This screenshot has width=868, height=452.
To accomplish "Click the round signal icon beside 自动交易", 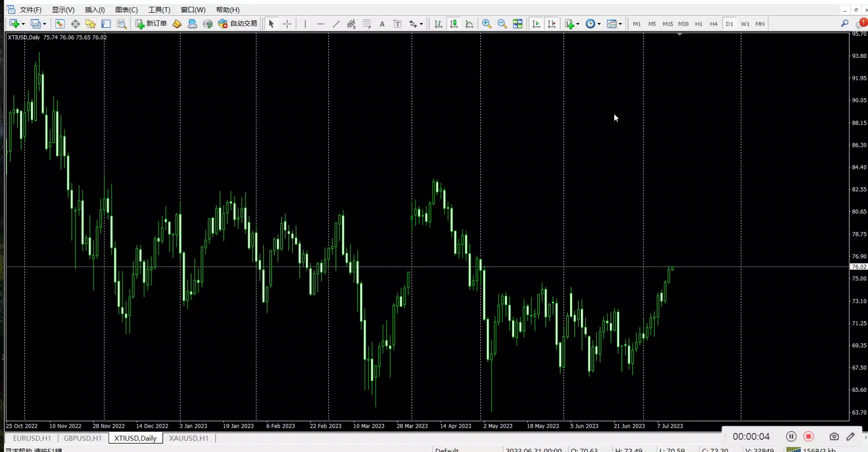I will point(208,24).
